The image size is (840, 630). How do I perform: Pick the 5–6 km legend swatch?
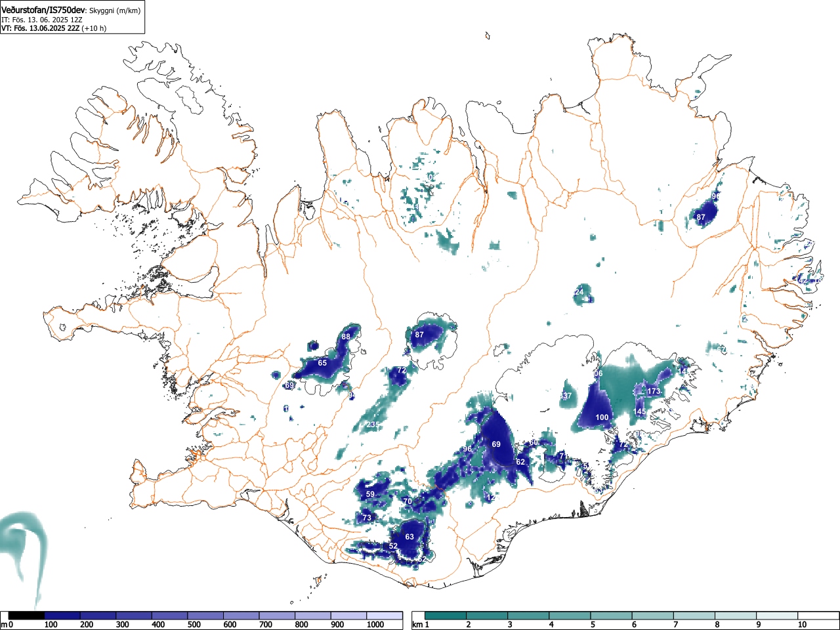pos(612,616)
